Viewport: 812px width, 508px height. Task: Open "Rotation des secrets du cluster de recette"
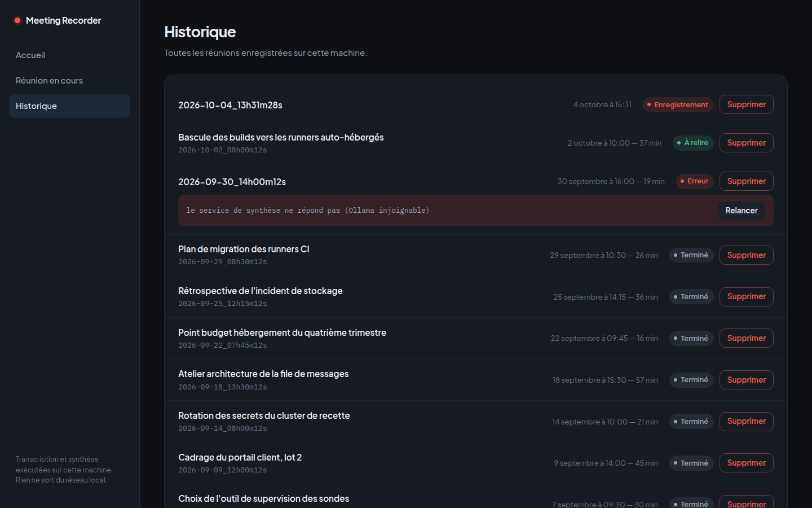pos(264,415)
